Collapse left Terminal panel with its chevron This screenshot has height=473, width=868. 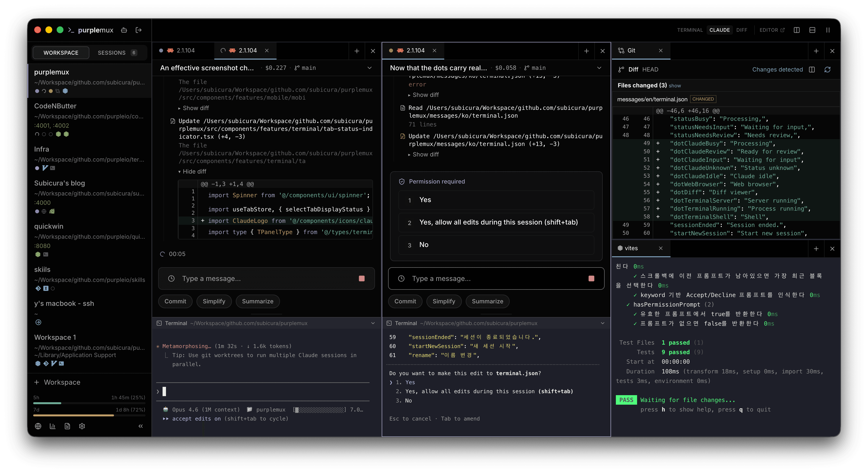pyautogui.click(x=373, y=323)
